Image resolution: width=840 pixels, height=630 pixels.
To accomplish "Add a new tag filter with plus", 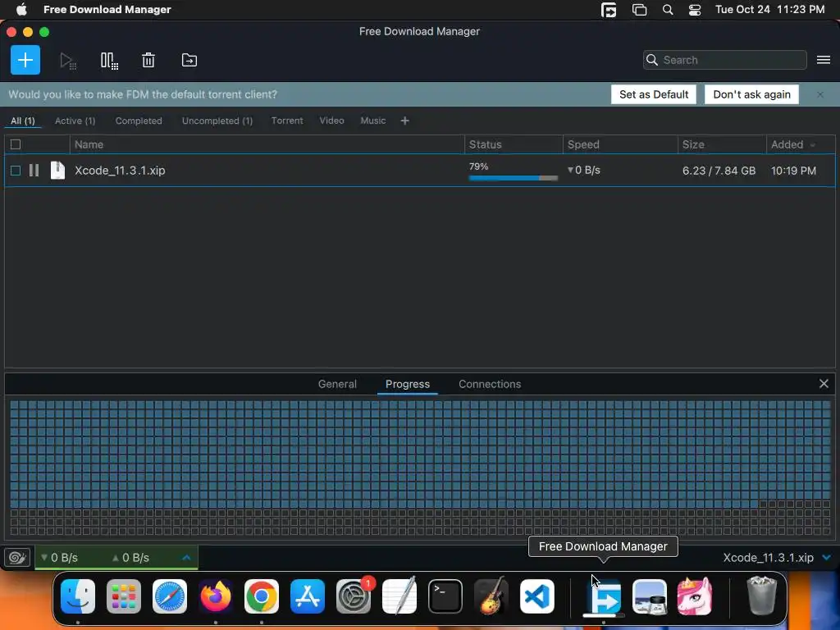I will pos(405,121).
